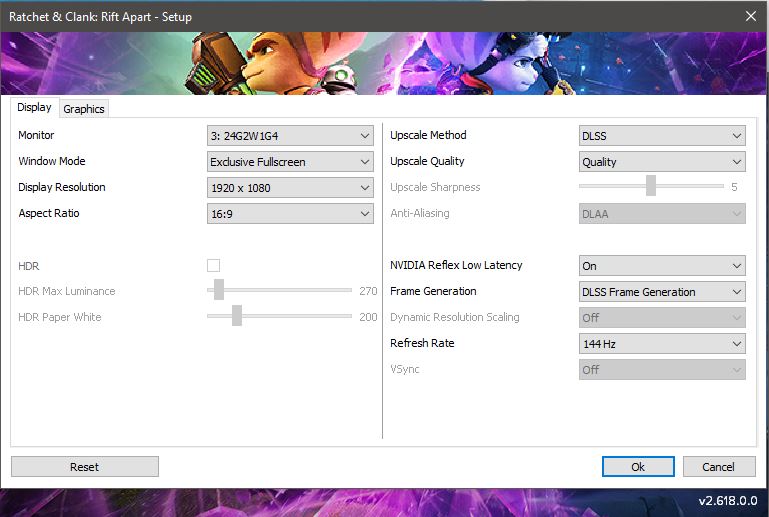Toggle the HDR checkbox
The width and height of the screenshot is (769, 517).
click(x=213, y=265)
